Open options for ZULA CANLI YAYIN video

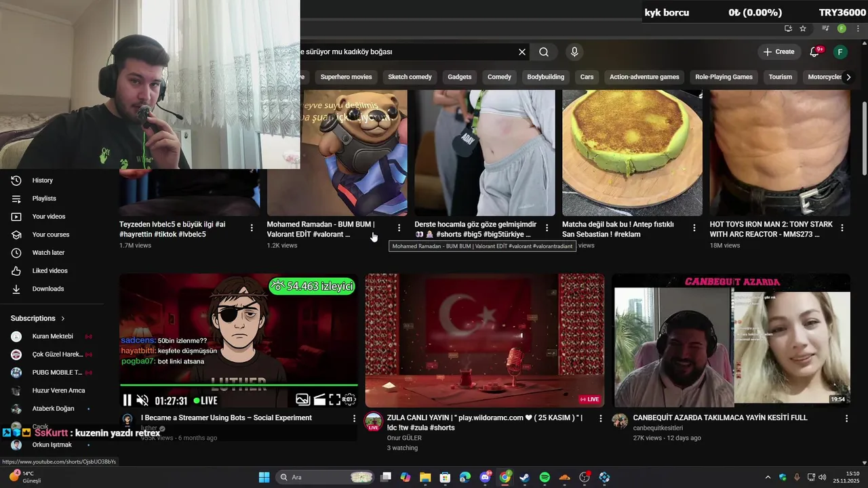(600, 419)
